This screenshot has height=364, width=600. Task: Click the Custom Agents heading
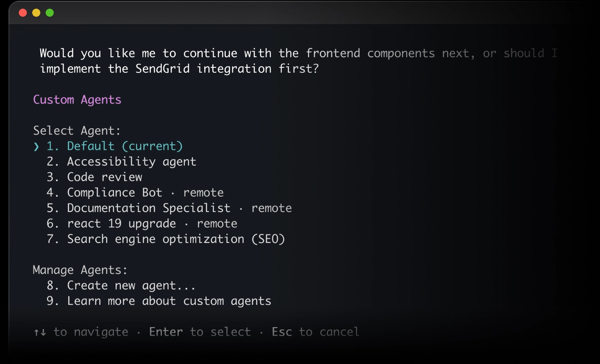click(77, 99)
